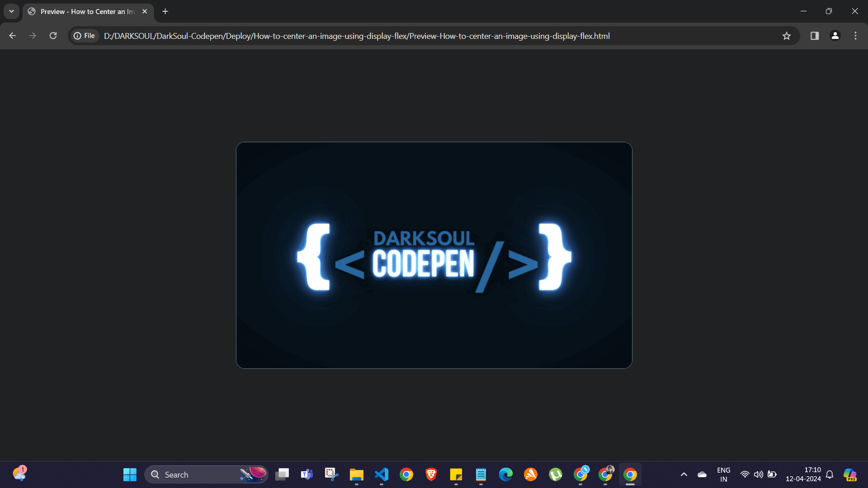Launch Microsoft Teams from taskbar

tap(307, 474)
